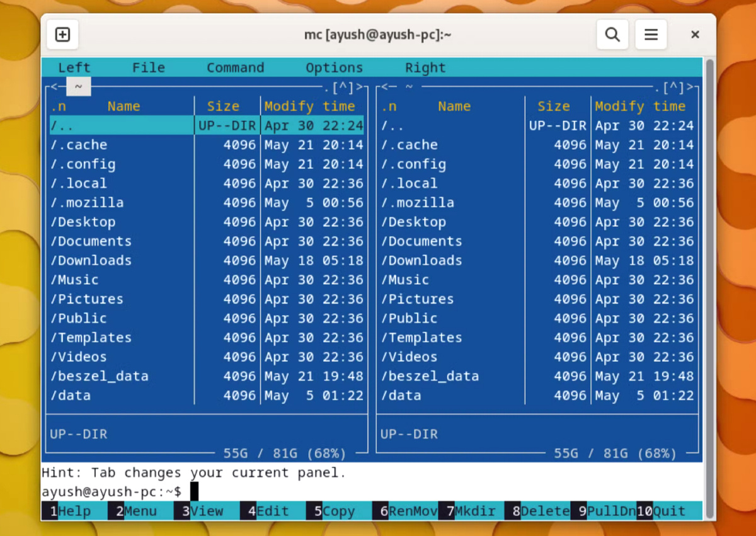Select /Music in the left panel

(207, 280)
